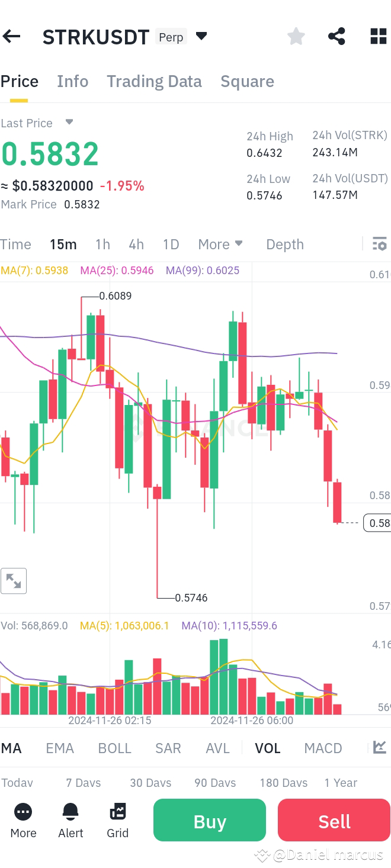Enable the MACD indicator
This screenshot has width=391, height=868.
pos(323,748)
